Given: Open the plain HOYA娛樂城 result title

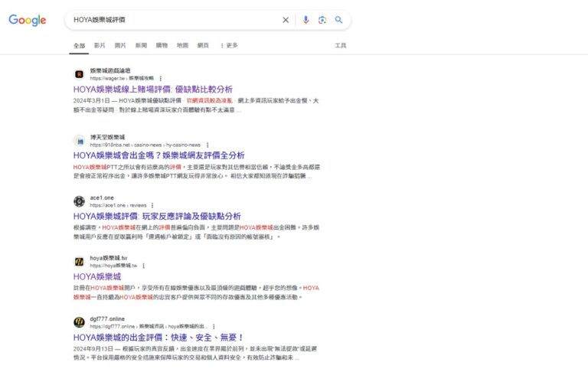Looking at the screenshot, I should pyautogui.click(x=97, y=277).
